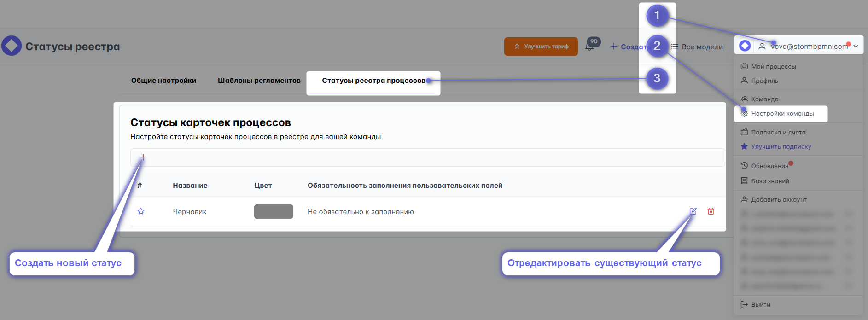Viewport: 868px width, 320px height.
Task: Click the Все модели list icon
Action: click(675, 47)
